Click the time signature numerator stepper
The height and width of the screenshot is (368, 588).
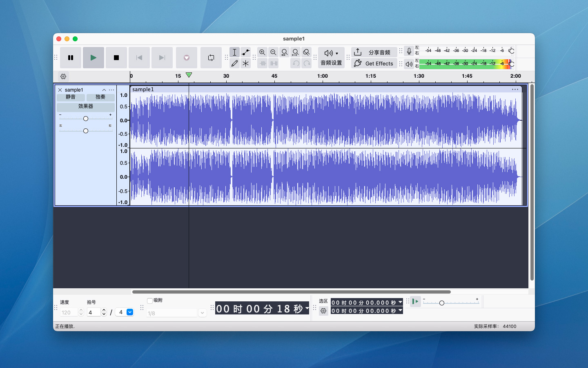click(x=104, y=312)
